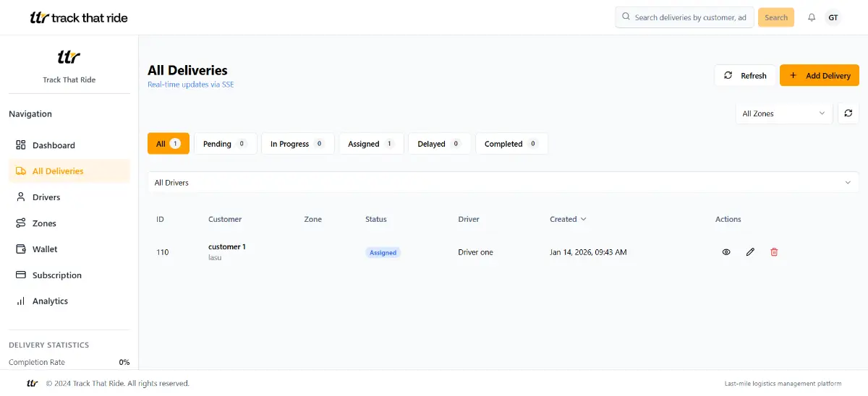Open Wallet from sidebar
This screenshot has height=396, width=868.
(69, 249)
